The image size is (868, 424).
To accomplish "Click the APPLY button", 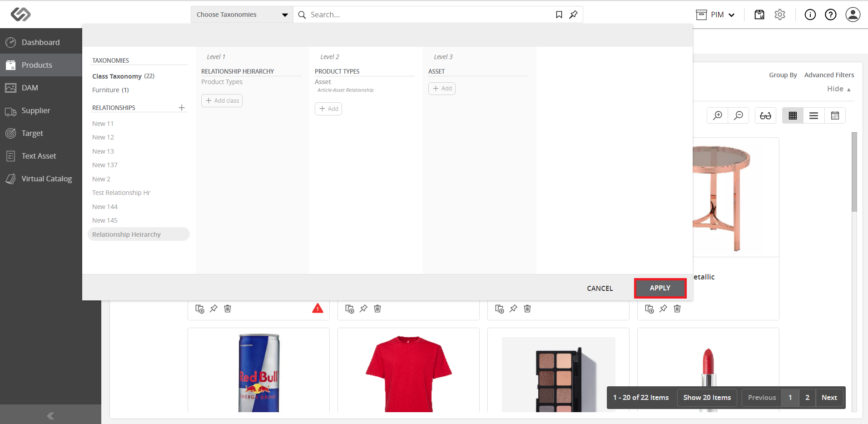I will [x=660, y=288].
